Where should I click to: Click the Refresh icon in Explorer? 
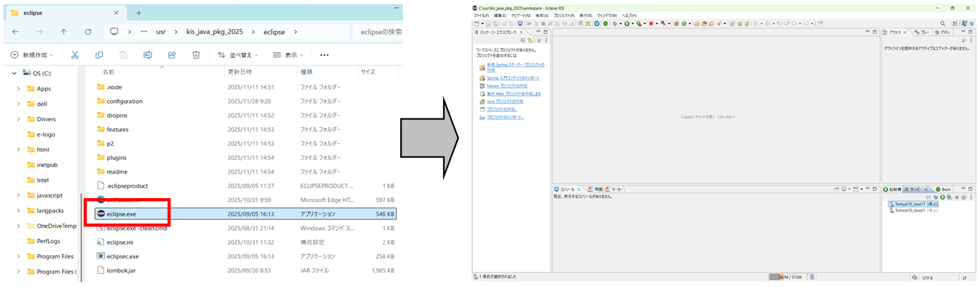click(x=88, y=32)
